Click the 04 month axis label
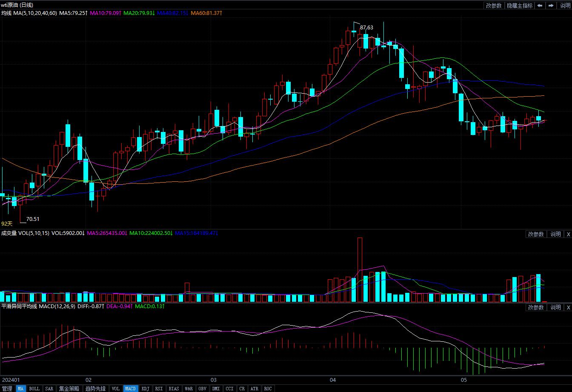 coord(333,380)
